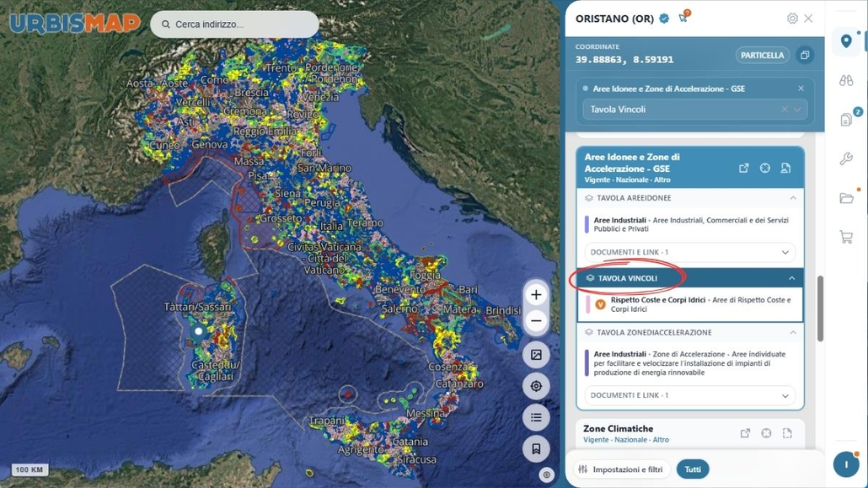Screen dimensions: 868x488
Task: Click the lilac swatch of Aree Industriali Commerciali
Action: [587, 224]
